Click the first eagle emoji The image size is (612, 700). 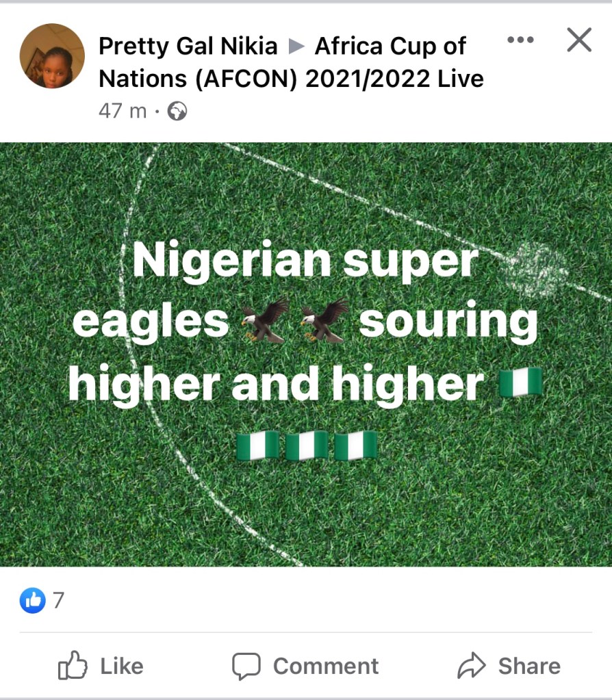click(265, 320)
